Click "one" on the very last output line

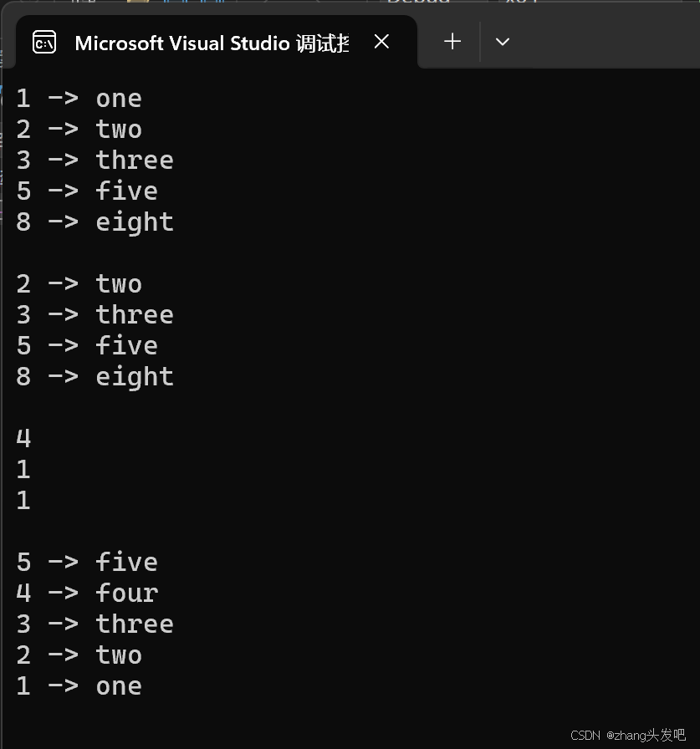(x=119, y=686)
